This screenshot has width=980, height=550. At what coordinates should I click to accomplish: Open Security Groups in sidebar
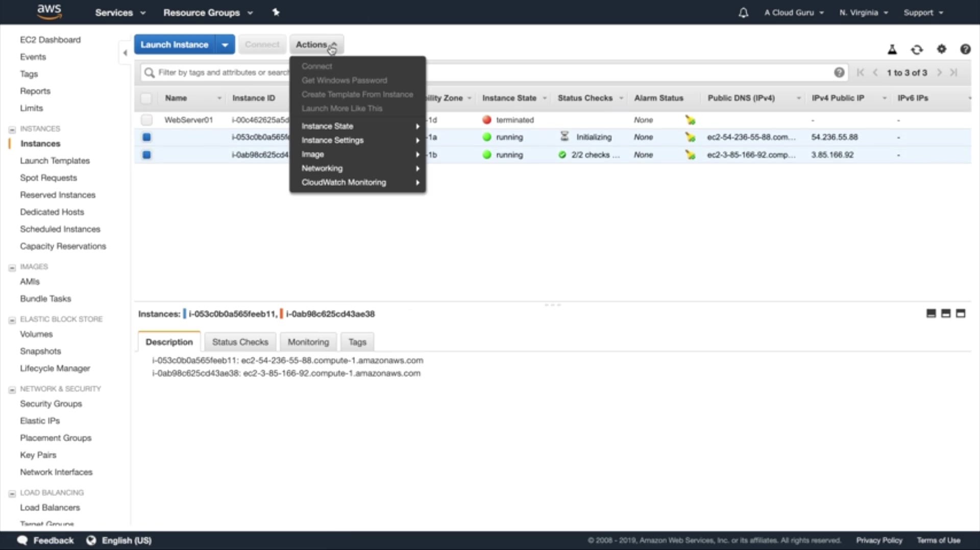[51, 404]
